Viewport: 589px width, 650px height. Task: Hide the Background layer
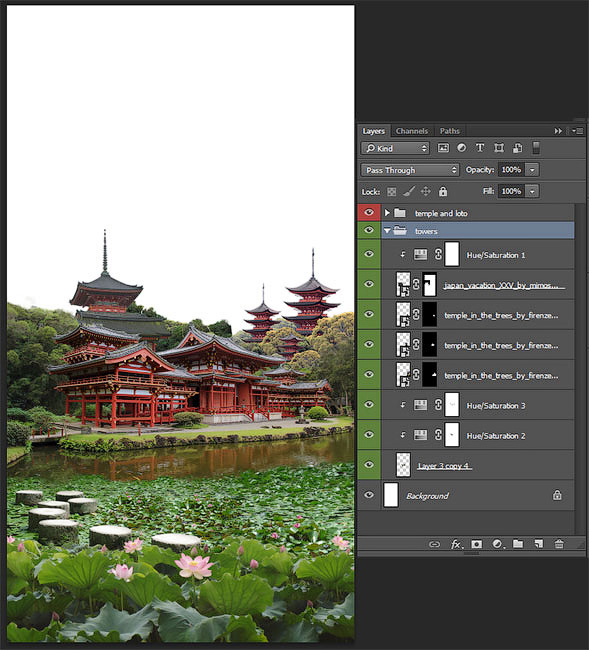(368, 495)
